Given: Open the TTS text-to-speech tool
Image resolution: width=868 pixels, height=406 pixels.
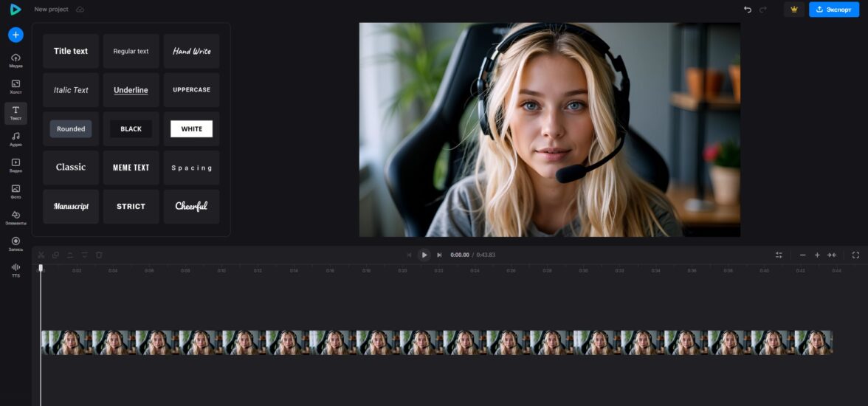Looking at the screenshot, I should pos(15,270).
